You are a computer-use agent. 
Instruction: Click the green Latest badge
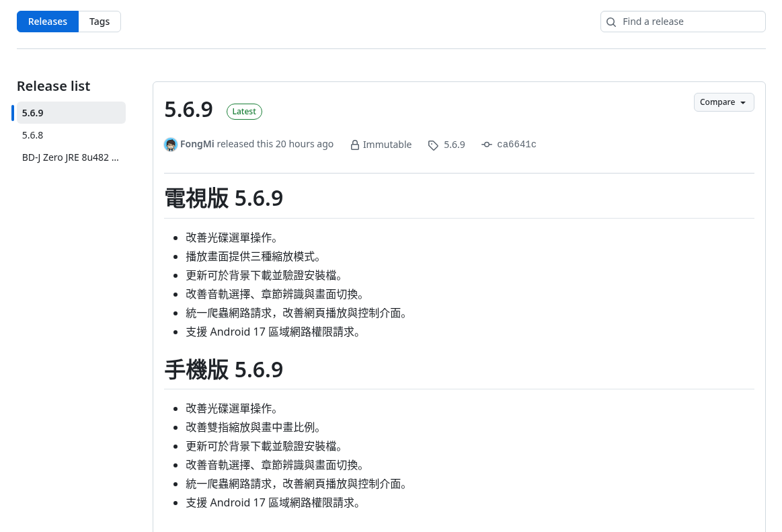[x=244, y=111]
